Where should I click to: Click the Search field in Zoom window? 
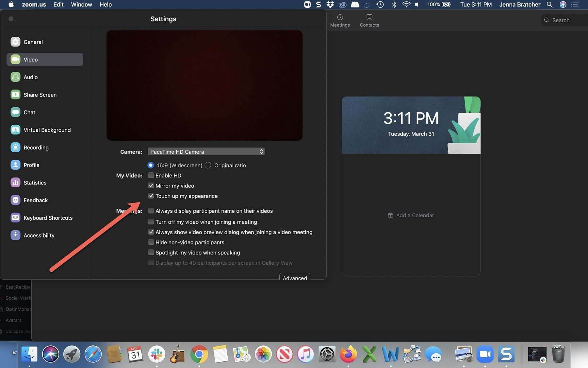pyautogui.click(x=564, y=20)
